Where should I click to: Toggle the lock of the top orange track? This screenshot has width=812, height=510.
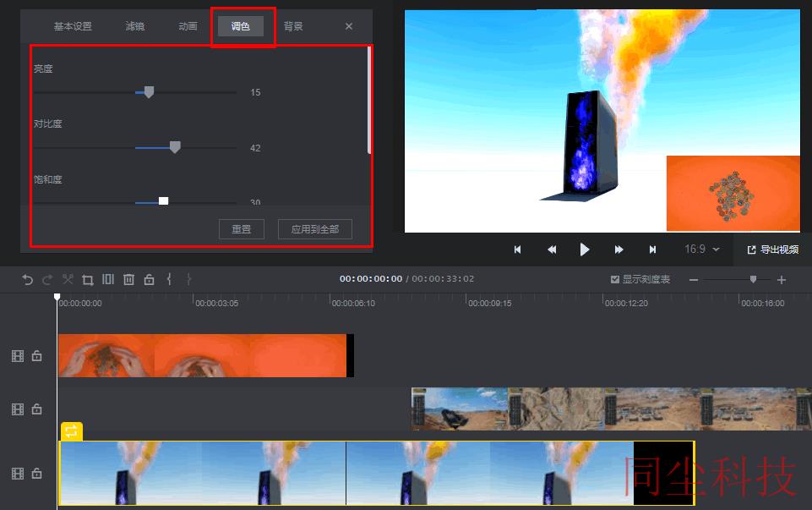coord(37,355)
